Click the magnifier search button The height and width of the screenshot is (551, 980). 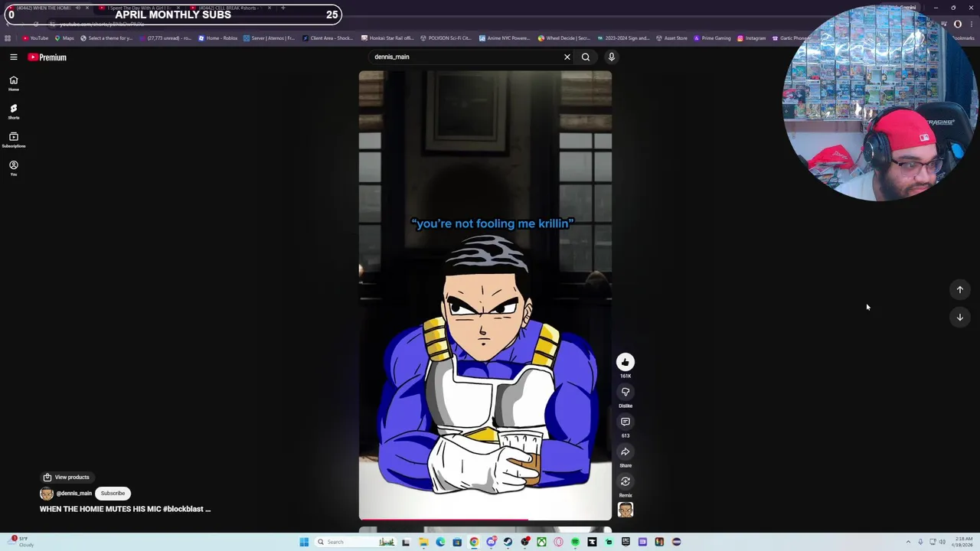coord(586,57)
